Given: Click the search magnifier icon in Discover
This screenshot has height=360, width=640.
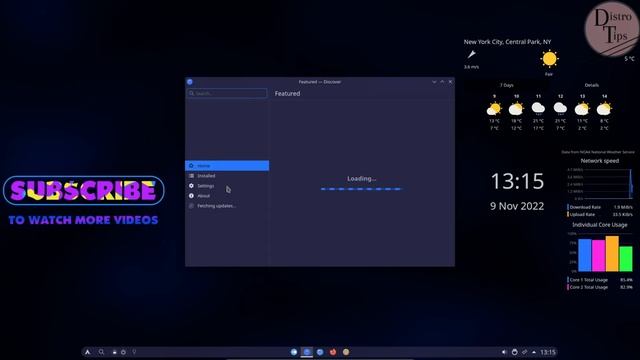Looking at the screenshot, I should click(x=191, y=93).
